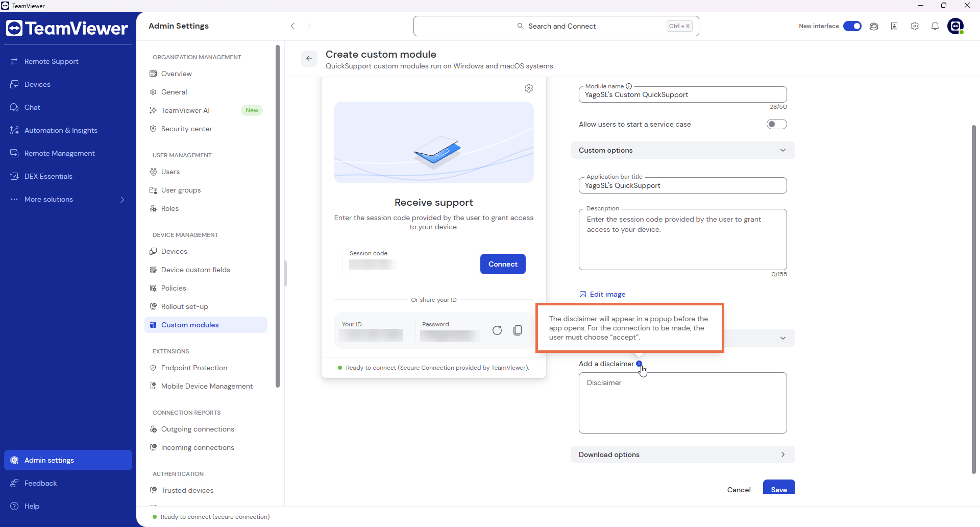This screenshot has width=980, height=527.
Task: Select Custom modules in the menu
Action: (x=206, y=325)
